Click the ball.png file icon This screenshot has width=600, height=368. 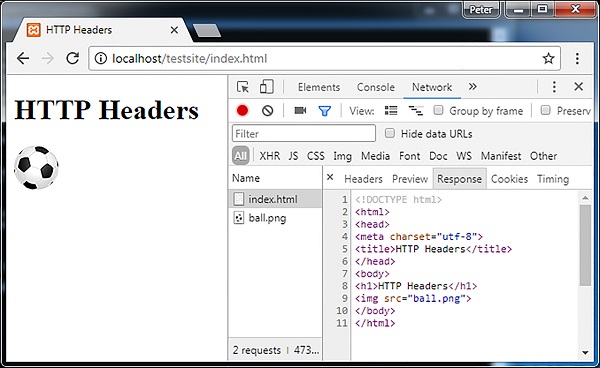pos(238,218)
